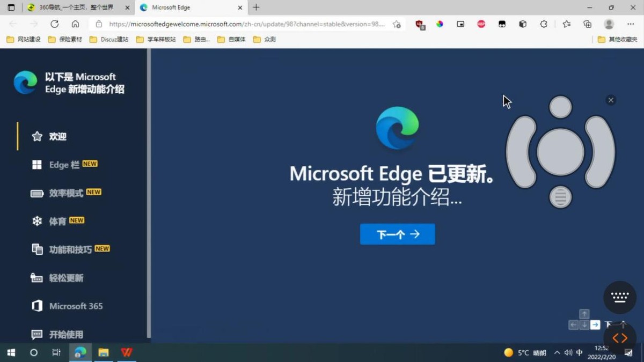Open the 网站建设 bookmarks folder
644x362 pixels.
point(23,39)
